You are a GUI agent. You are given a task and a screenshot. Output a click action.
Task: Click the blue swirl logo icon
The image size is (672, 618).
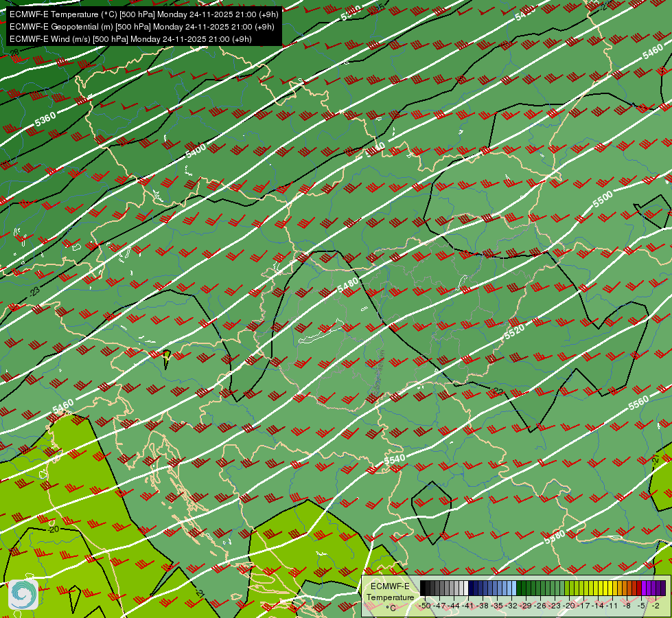coord(23,595)
